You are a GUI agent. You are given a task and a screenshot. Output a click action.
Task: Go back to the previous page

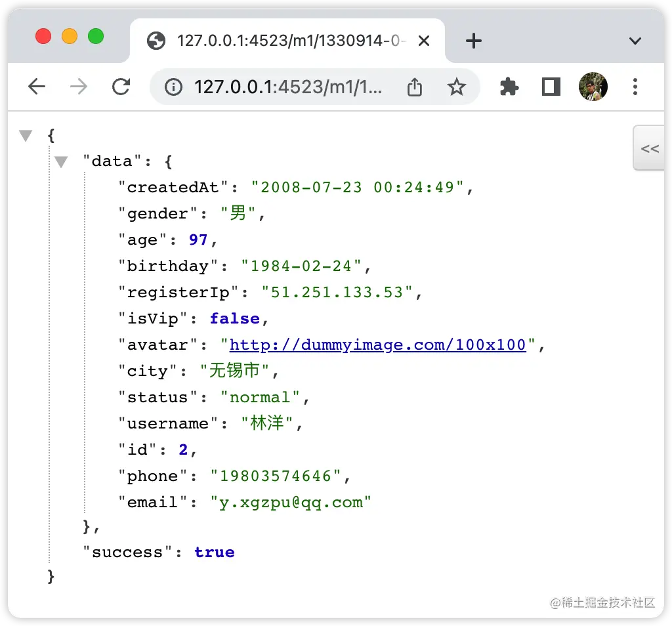pyautogui.click(x=37, y=87)
